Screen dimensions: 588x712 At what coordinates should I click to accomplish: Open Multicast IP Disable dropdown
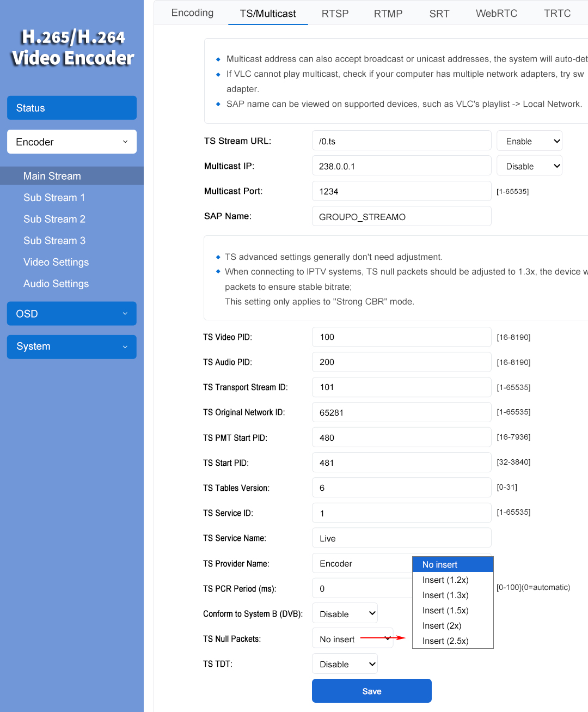click(529, 166)
